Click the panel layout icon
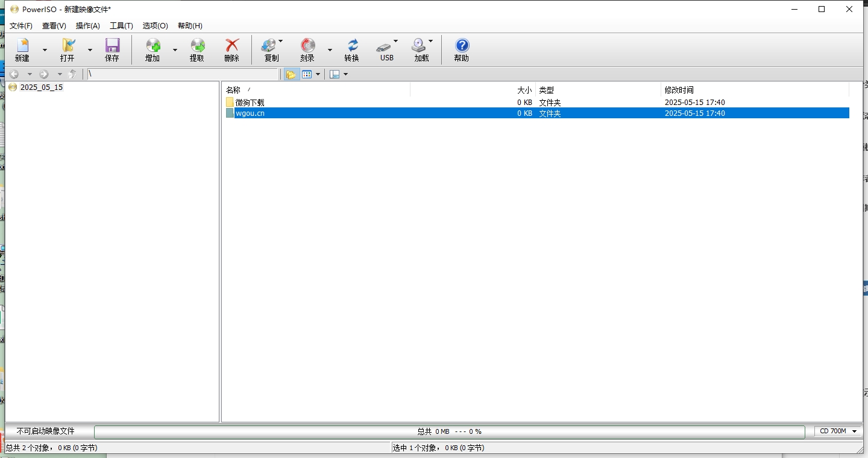 [335, 74]
